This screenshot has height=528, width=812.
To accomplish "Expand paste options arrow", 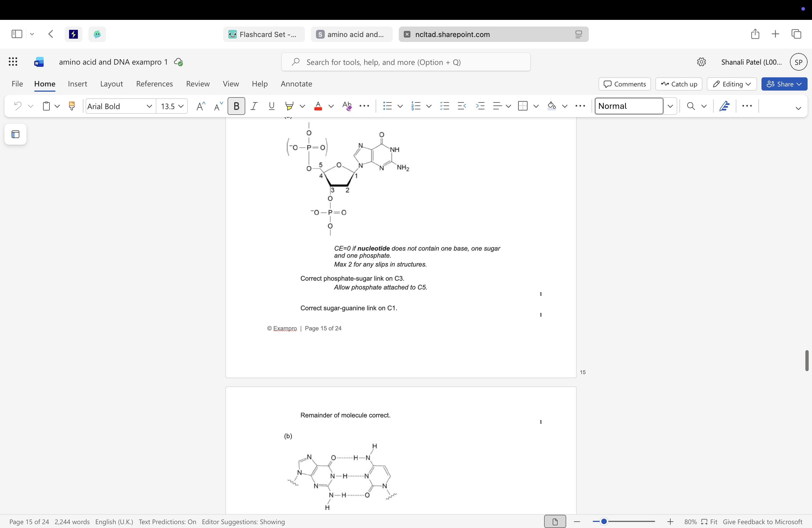I will pyautogui.click(x=57, y=106).
